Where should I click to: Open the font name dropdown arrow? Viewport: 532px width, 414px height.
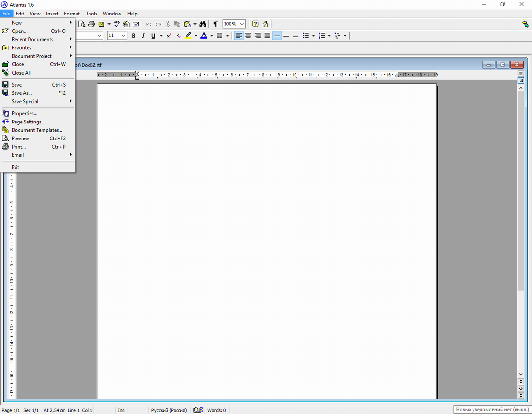[100, 36]
